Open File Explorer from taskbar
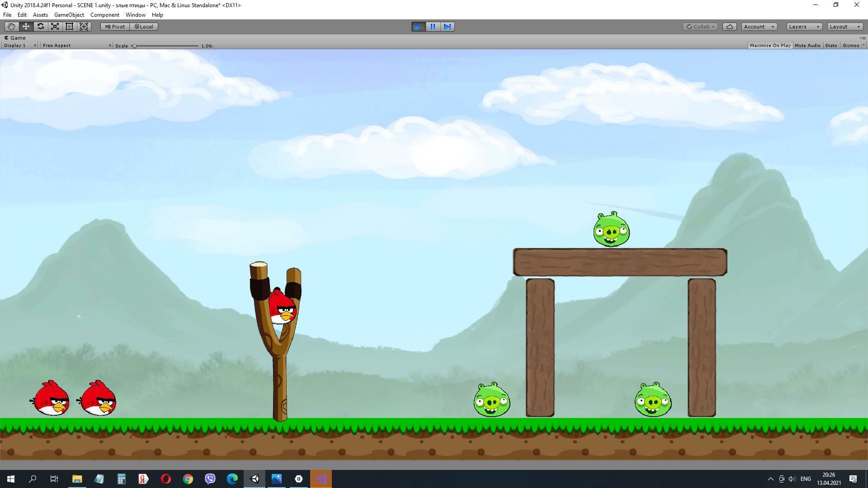This screenshot has width=868, height=488. 77,479
